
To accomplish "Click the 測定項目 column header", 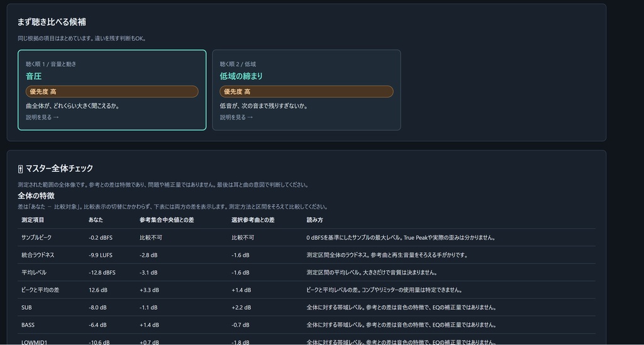I will tap(33, 220).
